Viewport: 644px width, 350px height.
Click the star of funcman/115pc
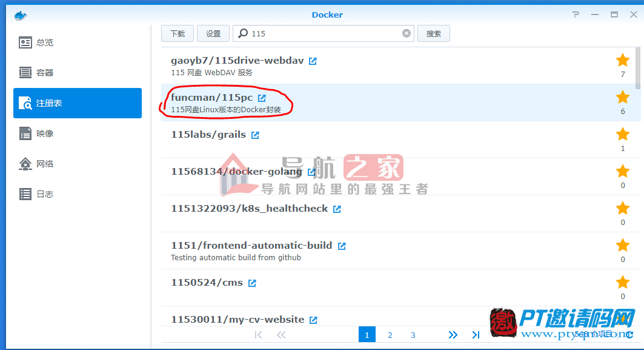pyautogui.click(x=623, y=97)
